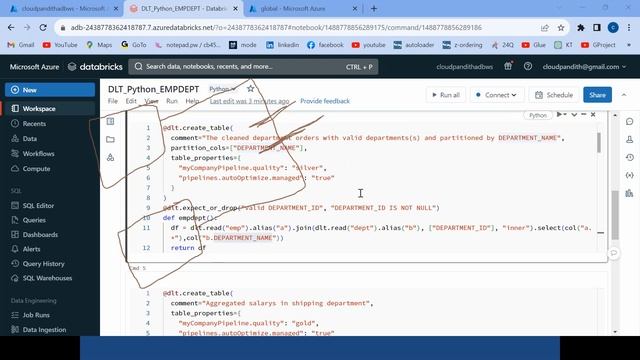Click the Run all button
Image resolution: width=640 pixels, height=360 pixels.
tap(446, 95)
